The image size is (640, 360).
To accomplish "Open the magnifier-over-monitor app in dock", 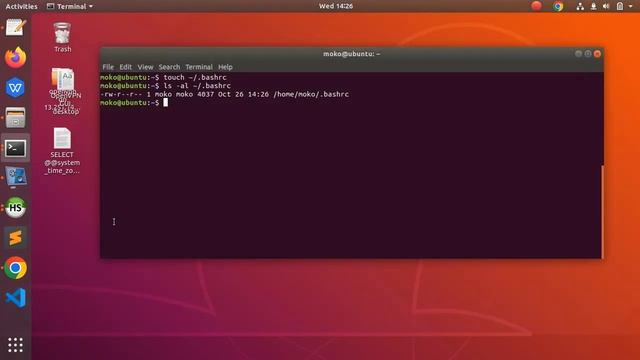I will [x=16, y=178].
